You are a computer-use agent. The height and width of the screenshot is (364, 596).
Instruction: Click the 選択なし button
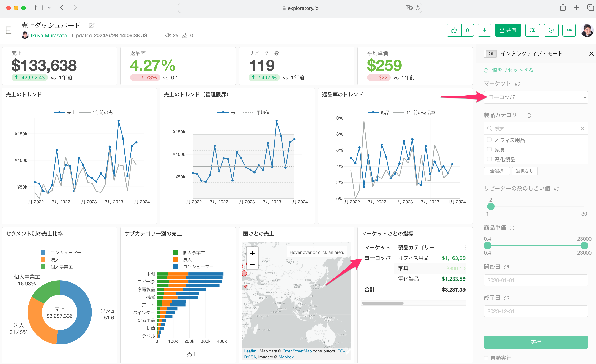(524, 171)
